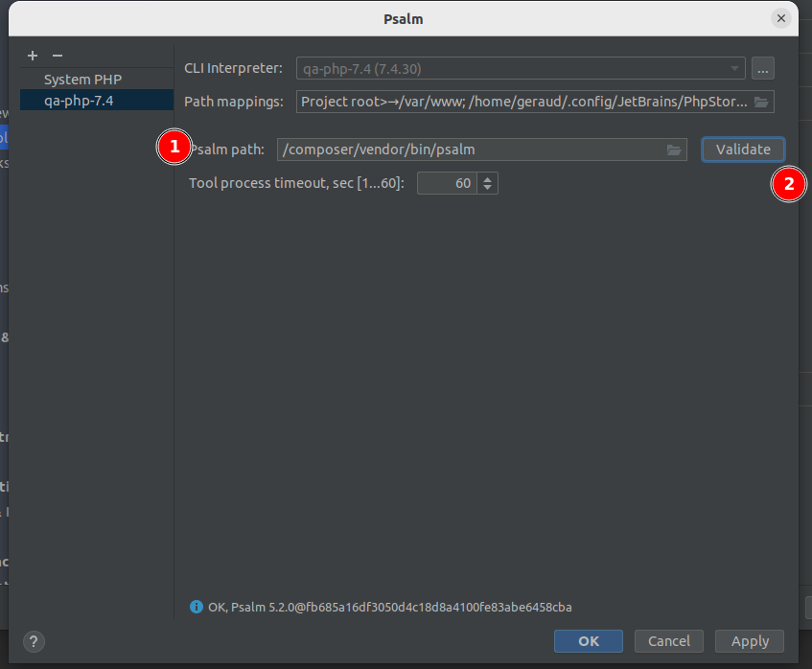Click the Path mappings field
The image size is (812, 669).
point(535,102)
